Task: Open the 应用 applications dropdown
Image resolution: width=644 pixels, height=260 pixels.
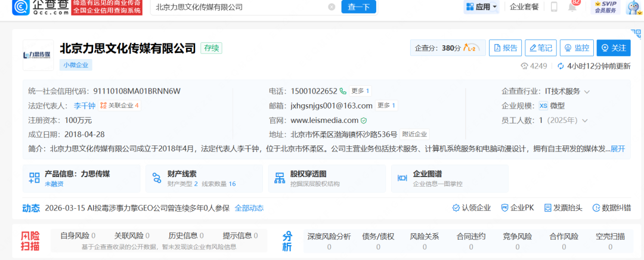Action: 481,7
